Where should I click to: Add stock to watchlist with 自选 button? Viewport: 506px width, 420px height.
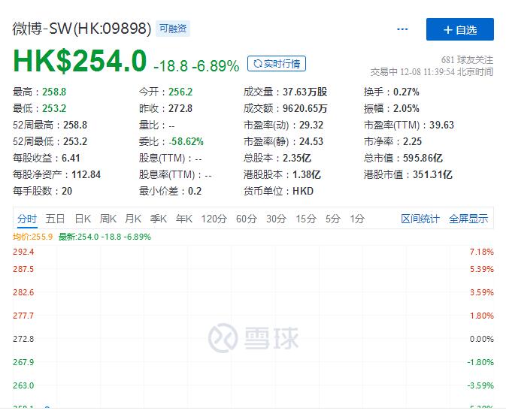pyautogui.click(x=460, y=29)
